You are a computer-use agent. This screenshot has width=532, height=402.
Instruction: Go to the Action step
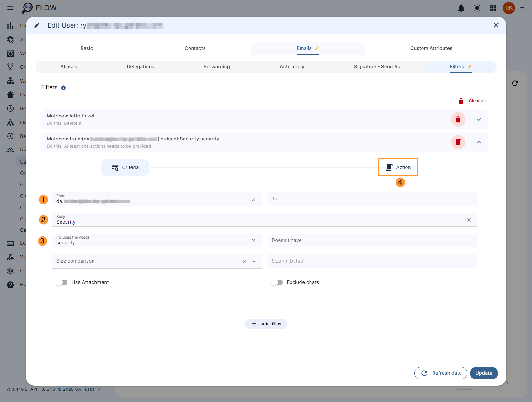point(398,167)
